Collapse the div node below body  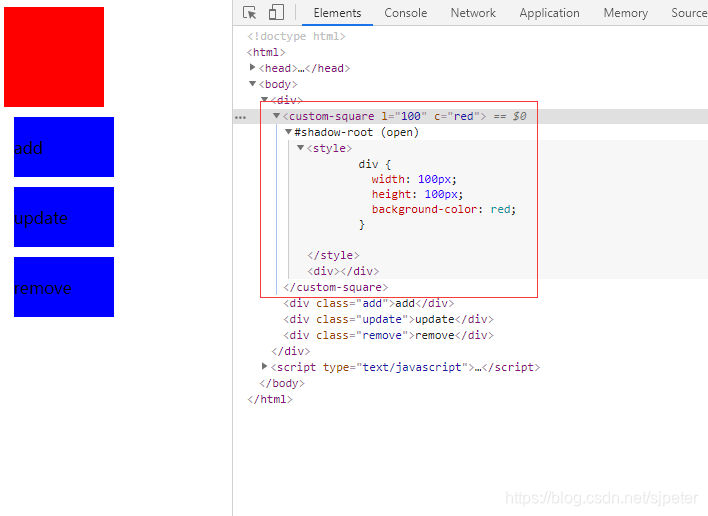point(265,100)
